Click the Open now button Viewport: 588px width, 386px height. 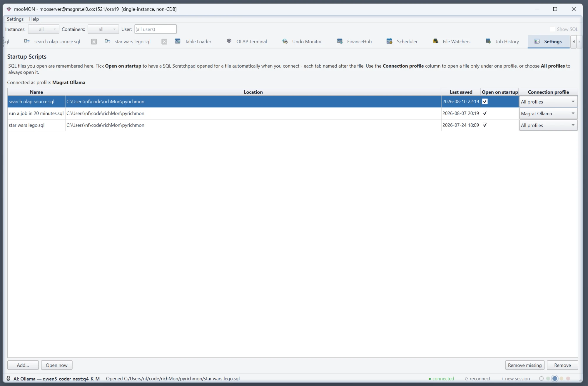pos(57,365)
